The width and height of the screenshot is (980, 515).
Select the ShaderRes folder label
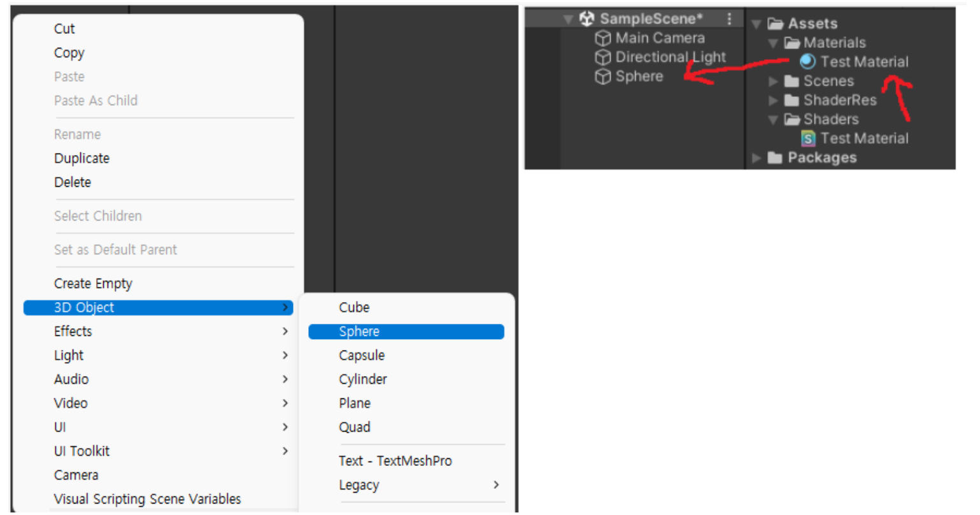click(x=840, y=100)
